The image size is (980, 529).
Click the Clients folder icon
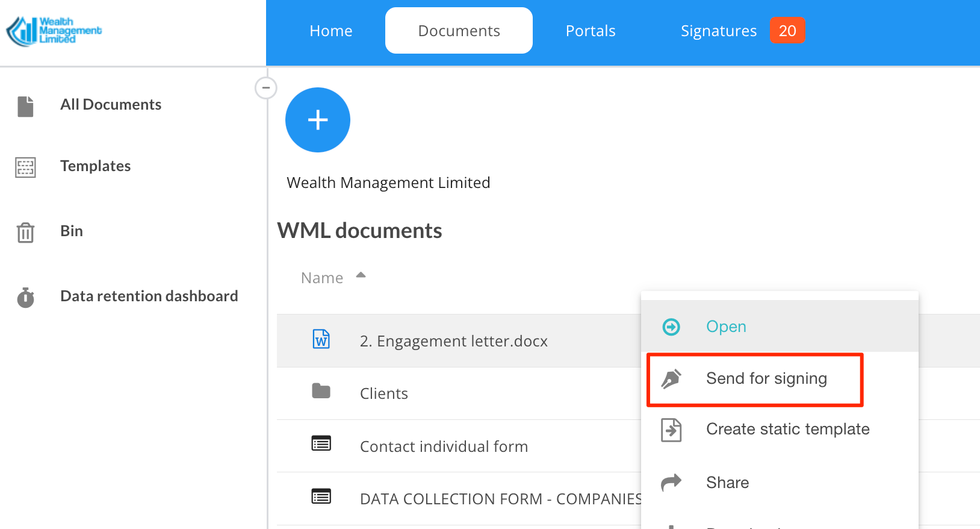click(x=321, y=392)
